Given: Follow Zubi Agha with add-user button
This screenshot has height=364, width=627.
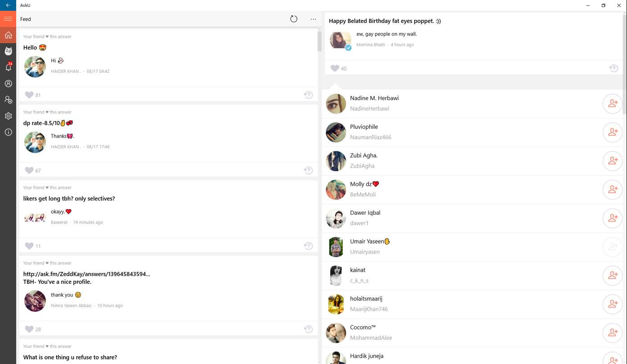Looking at the screenshot, I should (x=613, y=161).
